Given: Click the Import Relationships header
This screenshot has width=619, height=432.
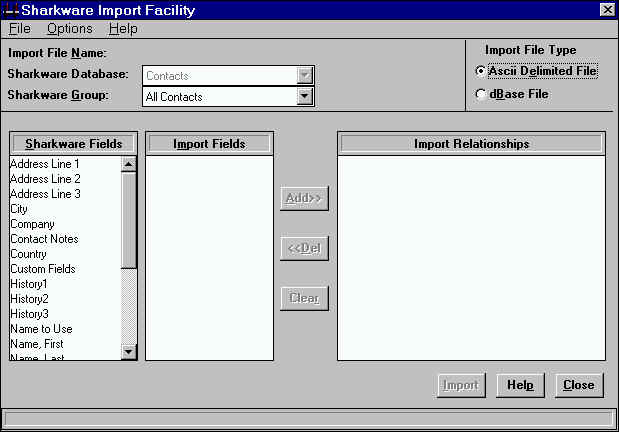Looking at the screenshot, I should [471, 144].
